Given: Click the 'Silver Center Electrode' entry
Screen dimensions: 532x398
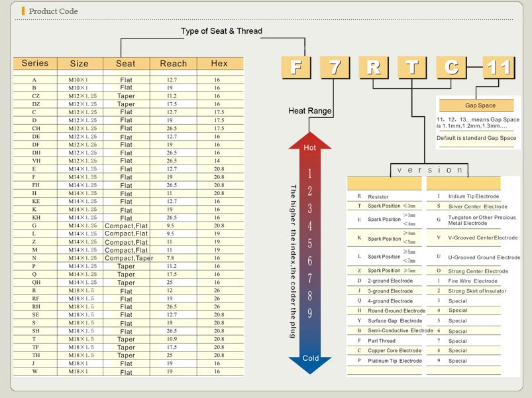Looking at the screenshot, I should tap(478, 206).
